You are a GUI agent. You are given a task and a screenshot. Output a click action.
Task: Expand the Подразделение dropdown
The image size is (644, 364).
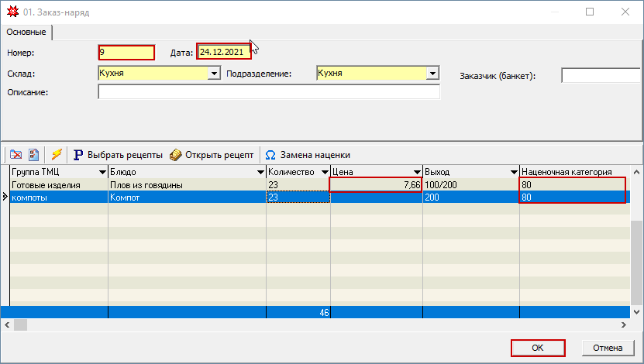click(x=433, y=74)
